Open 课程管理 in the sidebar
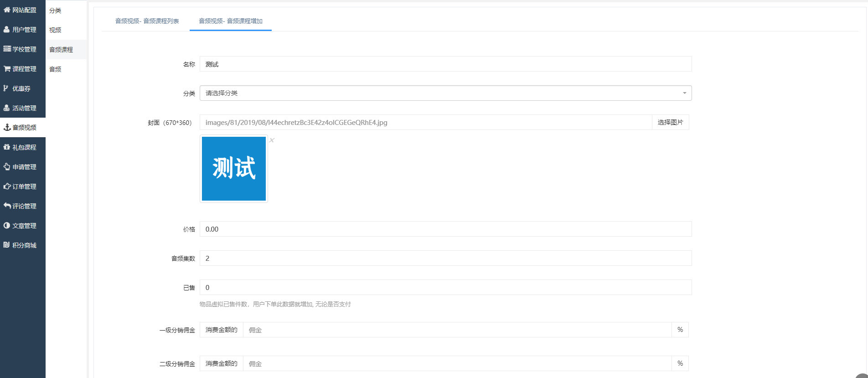 click(x=23, y=69)
